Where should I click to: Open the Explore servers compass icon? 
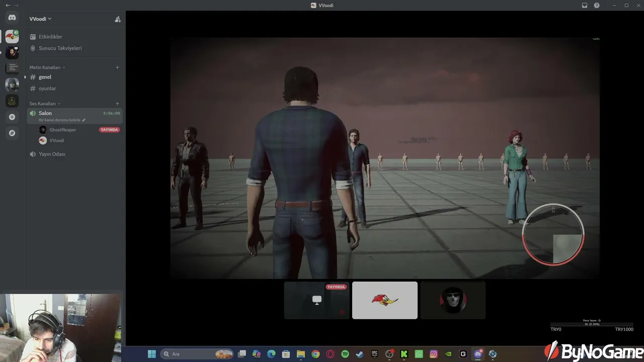coord(12,133)
